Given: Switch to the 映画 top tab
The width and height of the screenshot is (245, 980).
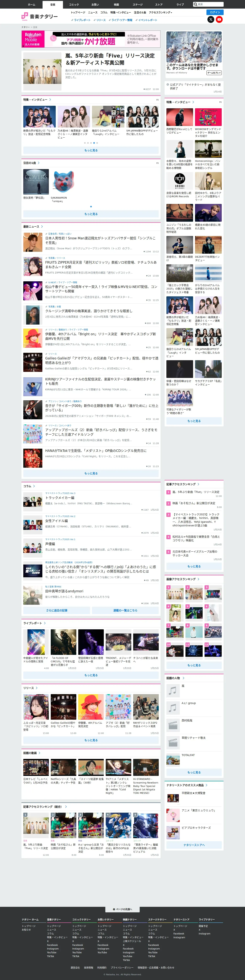Looking at the screenshot, I should pos(117,5).
